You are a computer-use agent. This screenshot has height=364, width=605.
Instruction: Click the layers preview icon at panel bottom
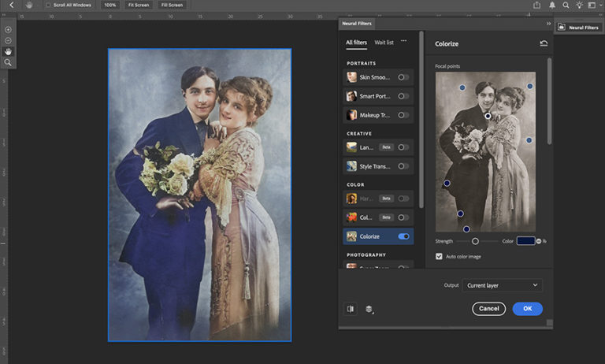click(369, 309)
